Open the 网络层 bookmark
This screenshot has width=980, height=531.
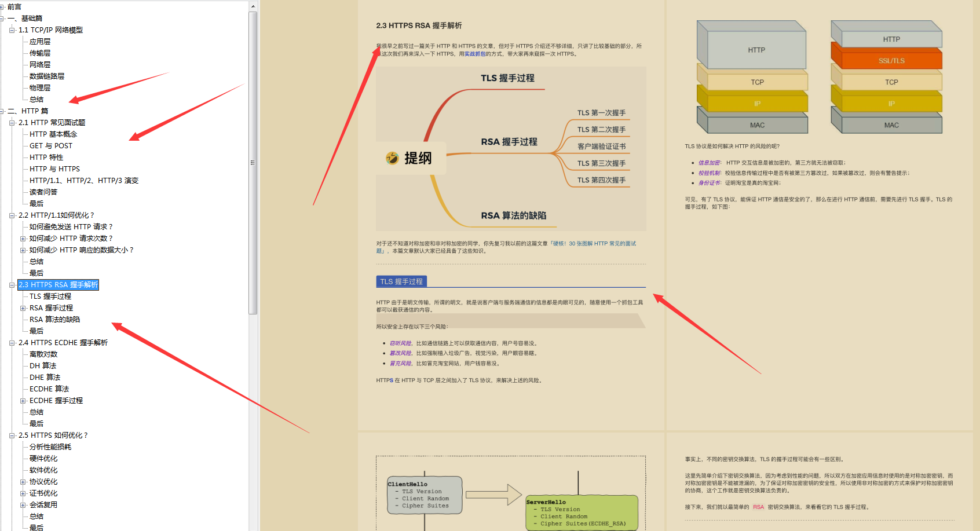(x=40, y=65)
